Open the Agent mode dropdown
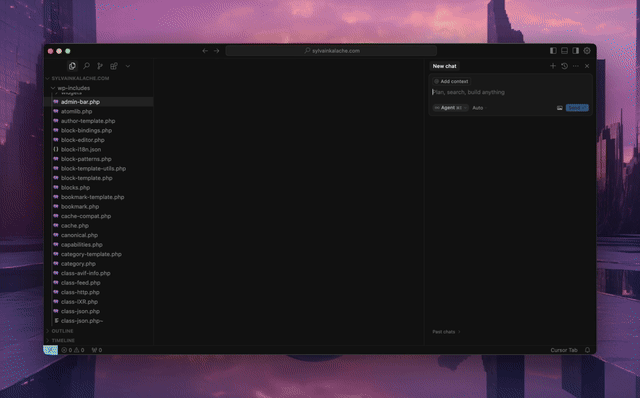Screen dimensions: 640x398 click(x=450, y=108)
